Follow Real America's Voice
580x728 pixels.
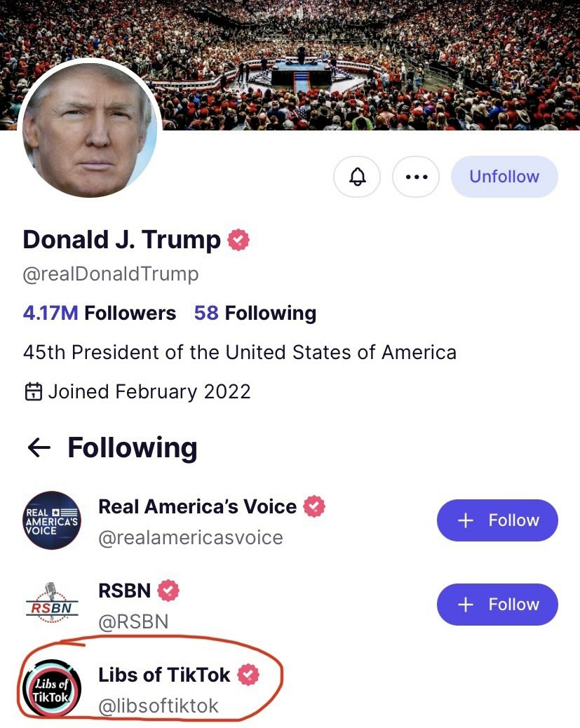tap(497, 520)
